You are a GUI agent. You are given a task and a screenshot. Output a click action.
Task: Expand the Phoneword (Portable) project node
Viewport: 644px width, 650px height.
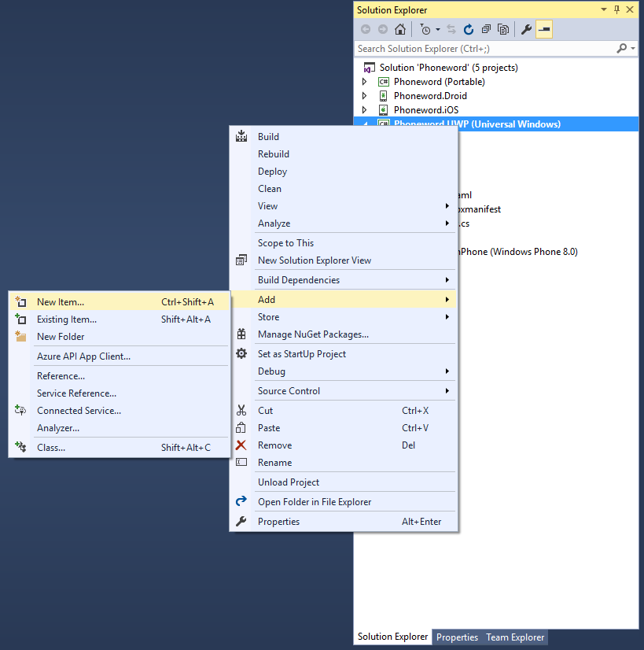coord(364,82)
